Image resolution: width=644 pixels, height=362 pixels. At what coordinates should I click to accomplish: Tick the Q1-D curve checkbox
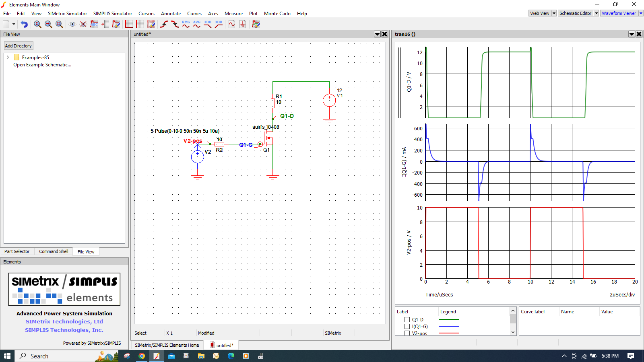coord(407,320)
